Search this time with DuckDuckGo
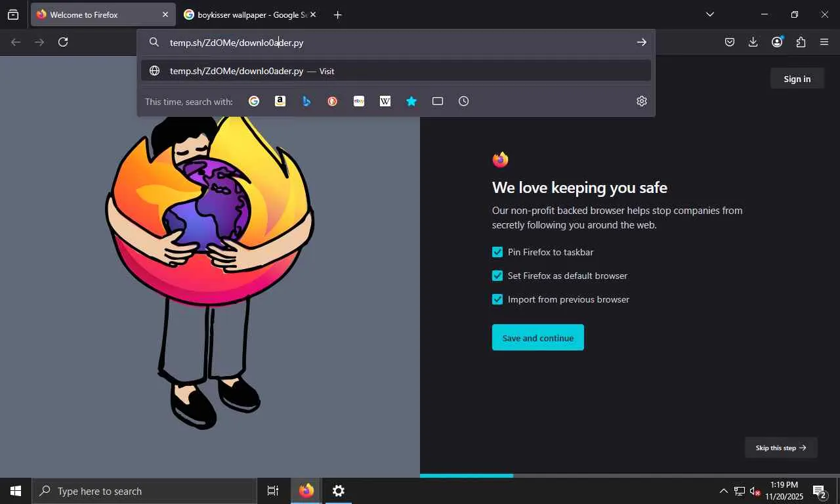Image resolution: width=840 pixels, height=504 pixels. (x=333, y=101)
